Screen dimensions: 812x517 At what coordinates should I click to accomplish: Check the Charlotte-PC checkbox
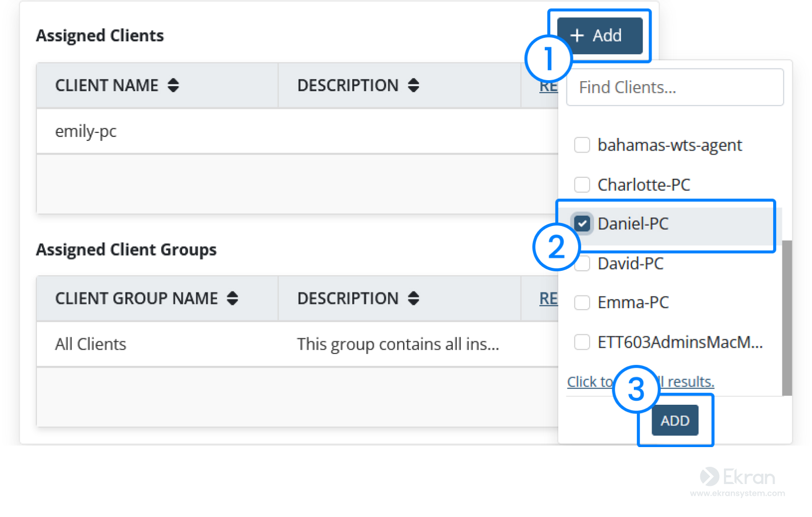(582, 185)
